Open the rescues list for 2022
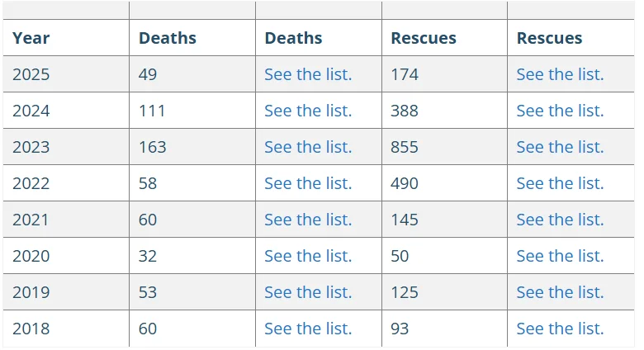The width and height of the screenshot is (644, 350). point(560,183)
